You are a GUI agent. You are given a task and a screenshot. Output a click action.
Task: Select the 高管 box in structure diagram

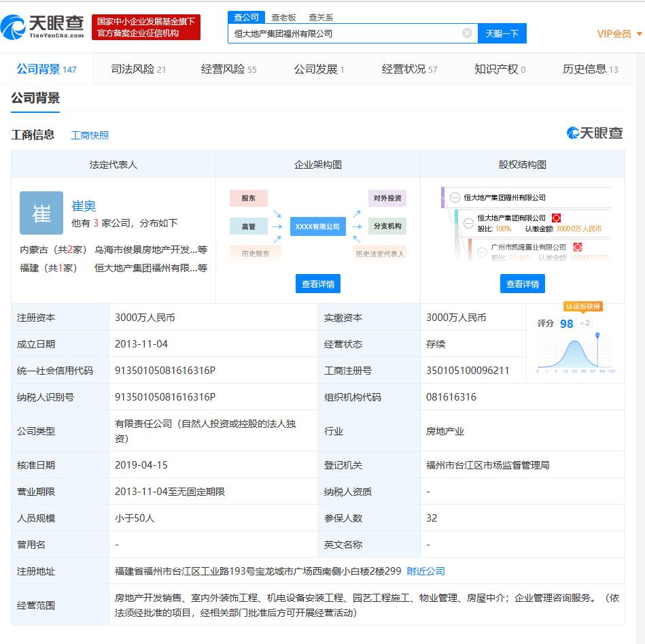click(x=249, y=226)
